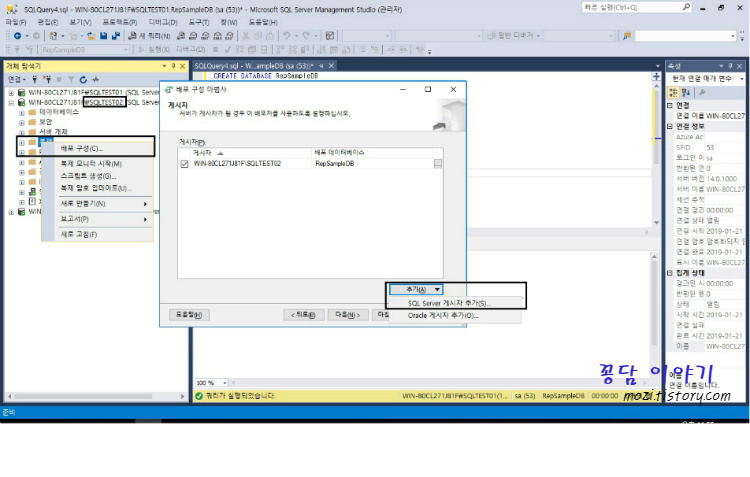This screenshot has width=750, height=477.
Task: Expand the SQLTEST01 server node
Action: coord(11,92)
